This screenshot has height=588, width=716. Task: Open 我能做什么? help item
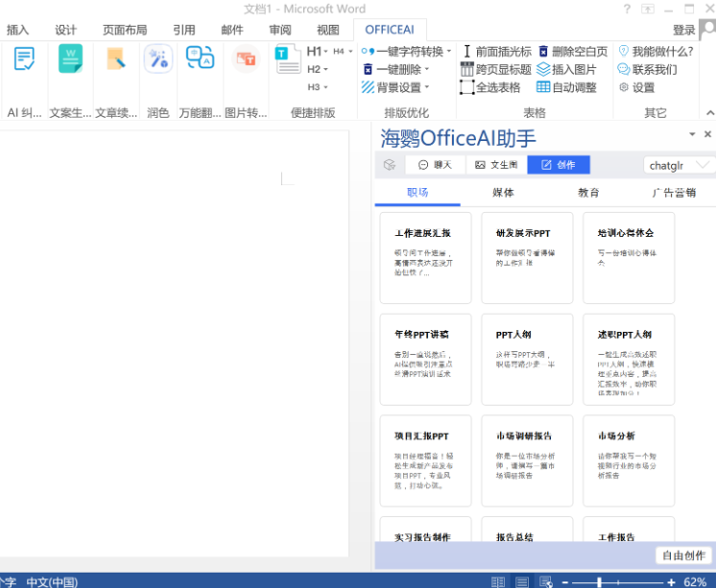[x=656, y=52]
